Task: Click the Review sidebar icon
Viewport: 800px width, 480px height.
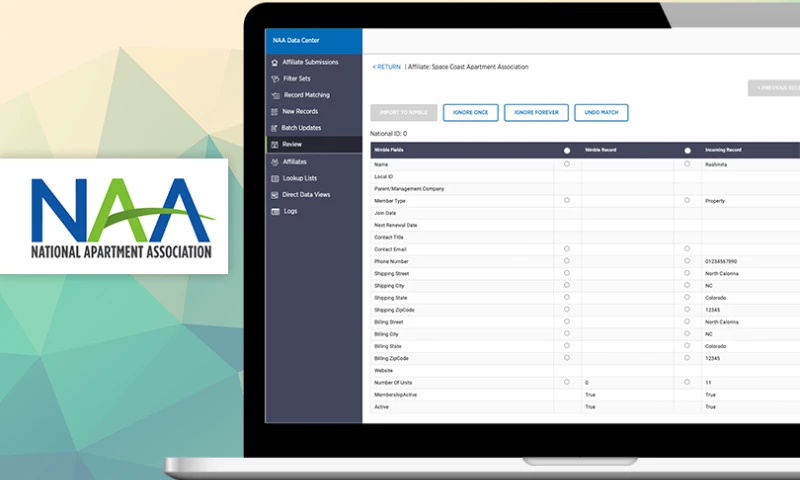Action: pyautogui.click(x=274, y=145)
